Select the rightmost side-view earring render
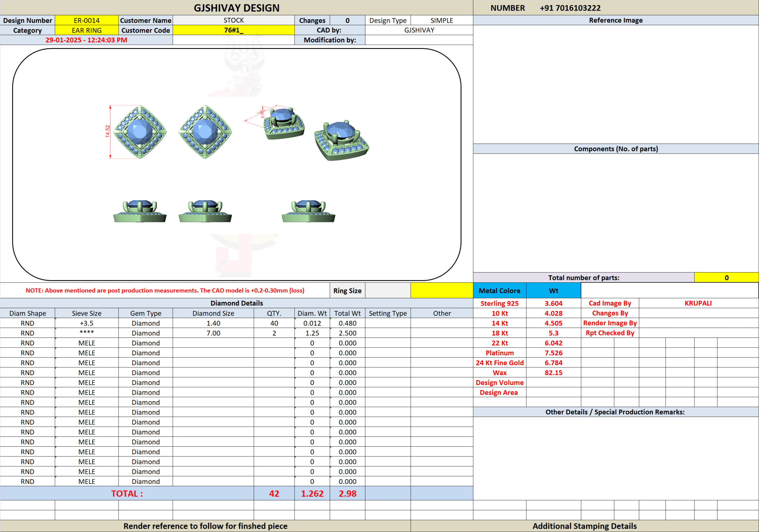The image size is (759, 532). tap(308, 211)
